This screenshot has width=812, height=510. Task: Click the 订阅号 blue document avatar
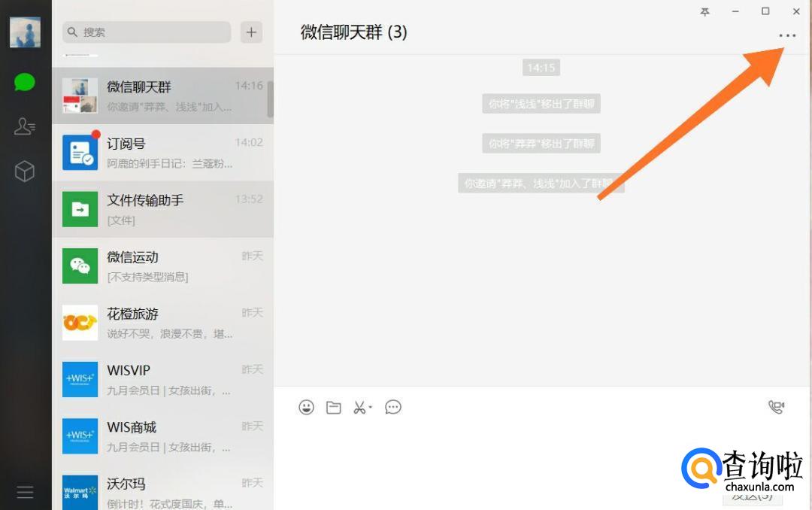[x=80, y=153]
